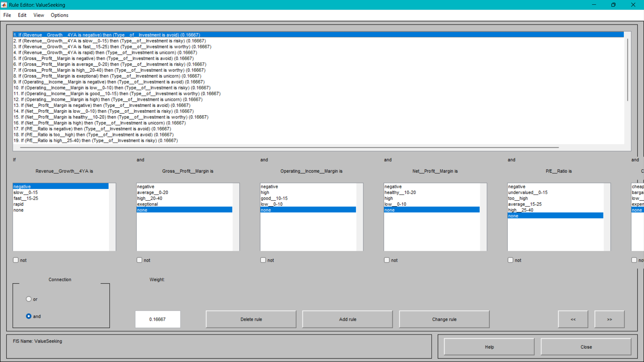The height and width of the screenshot is (362, 644).
Task: Click the MATLAB icon in title bar
Action: [4, 5]
